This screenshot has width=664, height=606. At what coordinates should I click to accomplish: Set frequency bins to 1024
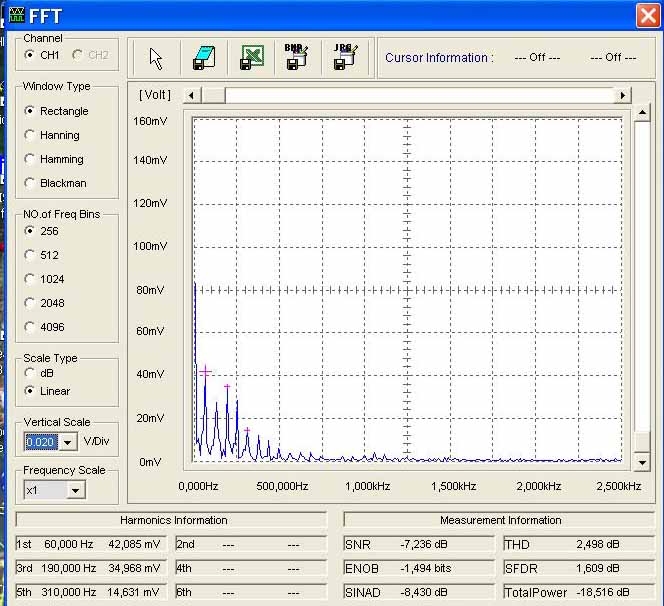pos(31,279)
